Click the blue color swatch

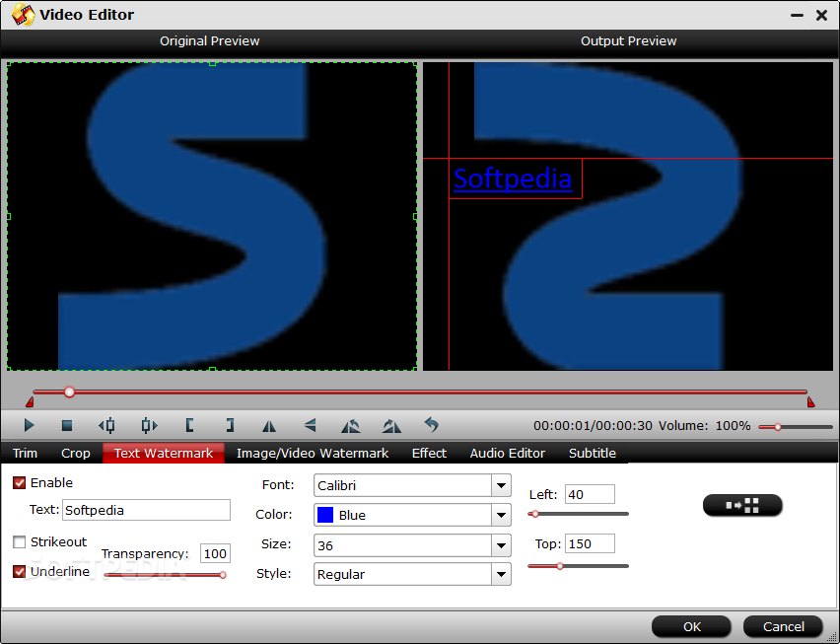pos(325,515)
